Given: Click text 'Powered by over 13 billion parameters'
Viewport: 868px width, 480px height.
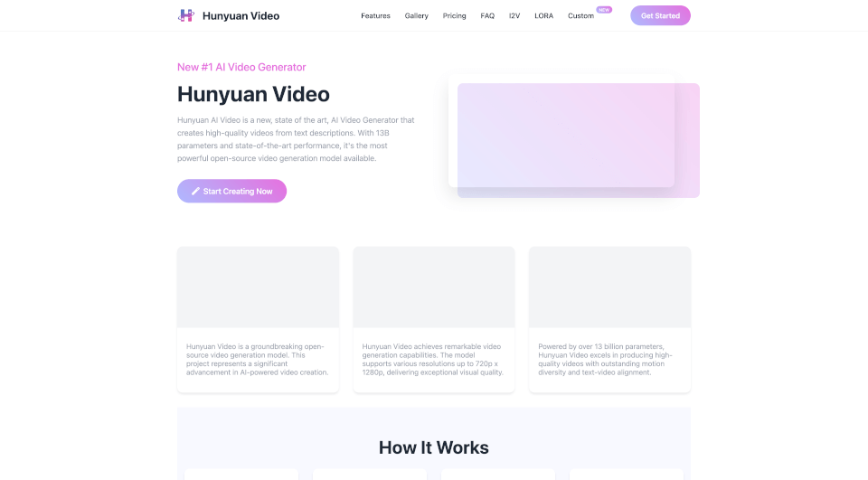Looking at the screenshot, I should [601, 346].
